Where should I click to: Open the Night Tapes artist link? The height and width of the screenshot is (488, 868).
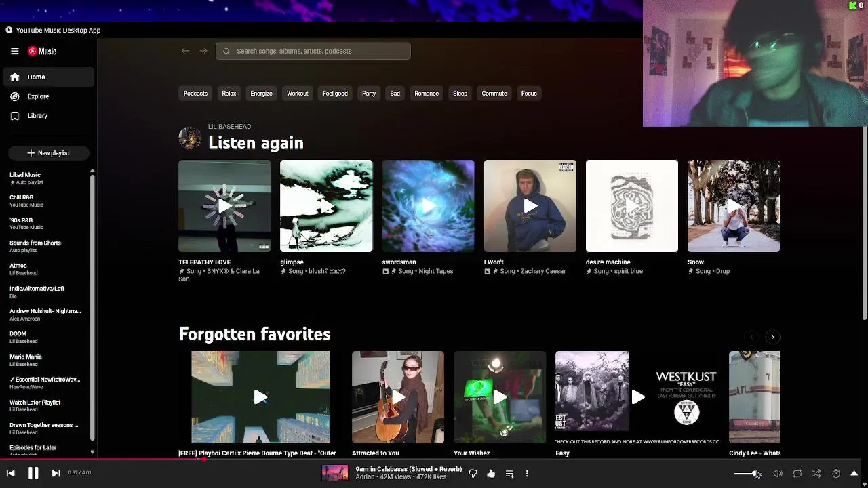tap(435, 271)
